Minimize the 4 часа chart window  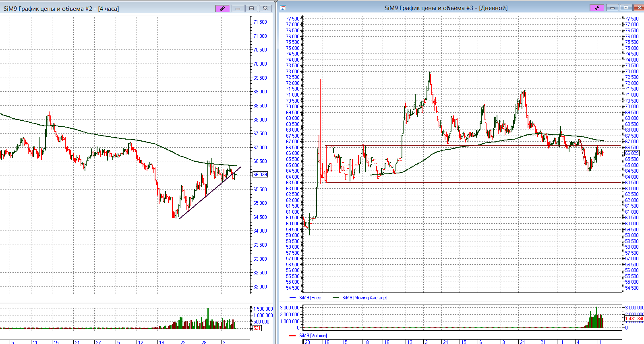238,8
